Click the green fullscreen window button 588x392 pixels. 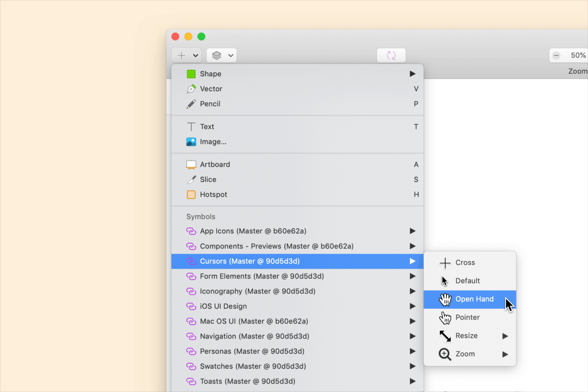click(x=201, y=36)
